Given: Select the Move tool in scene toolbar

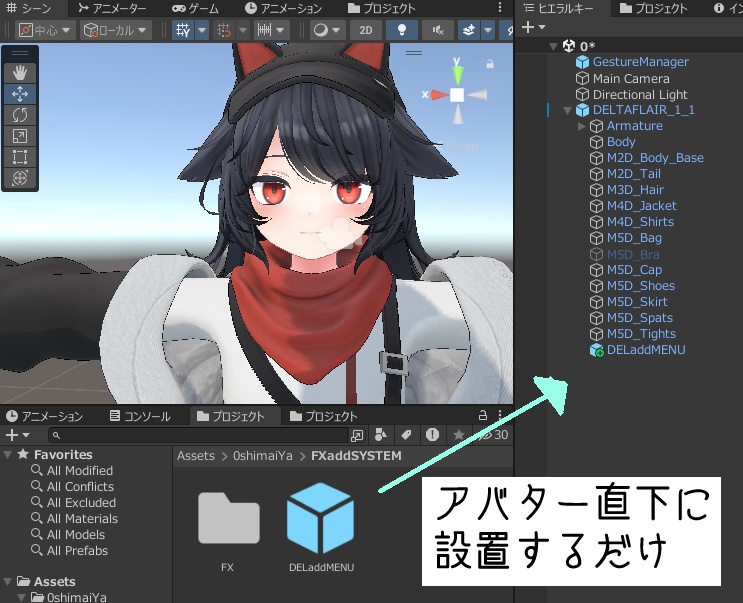Looking at the screenshot, I should (x=19, y=94).
